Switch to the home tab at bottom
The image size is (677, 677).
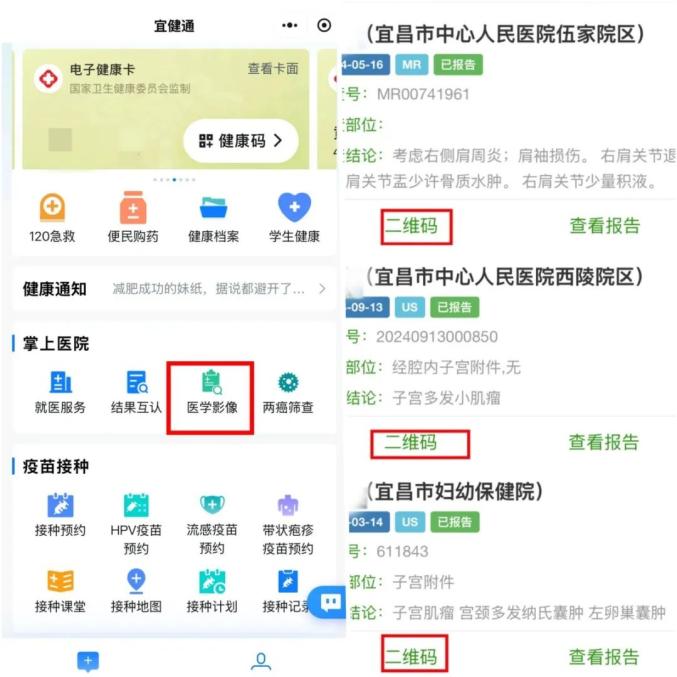pos(88,661)
